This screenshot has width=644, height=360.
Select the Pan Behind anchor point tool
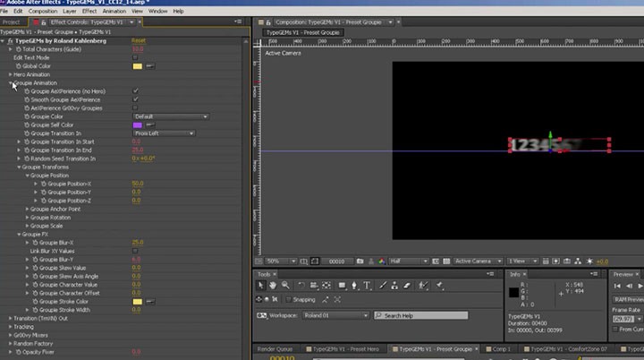326,285
